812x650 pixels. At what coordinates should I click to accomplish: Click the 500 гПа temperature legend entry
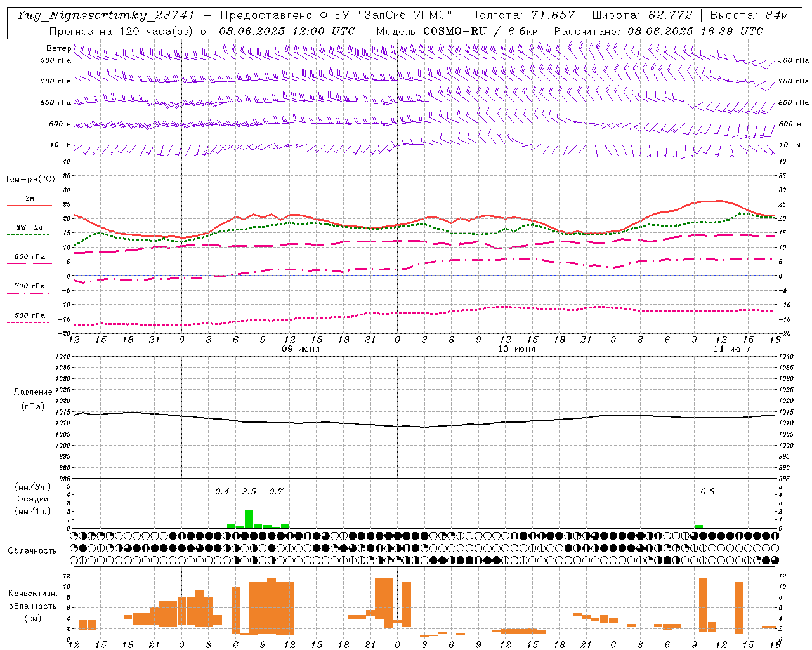(30, 315)
